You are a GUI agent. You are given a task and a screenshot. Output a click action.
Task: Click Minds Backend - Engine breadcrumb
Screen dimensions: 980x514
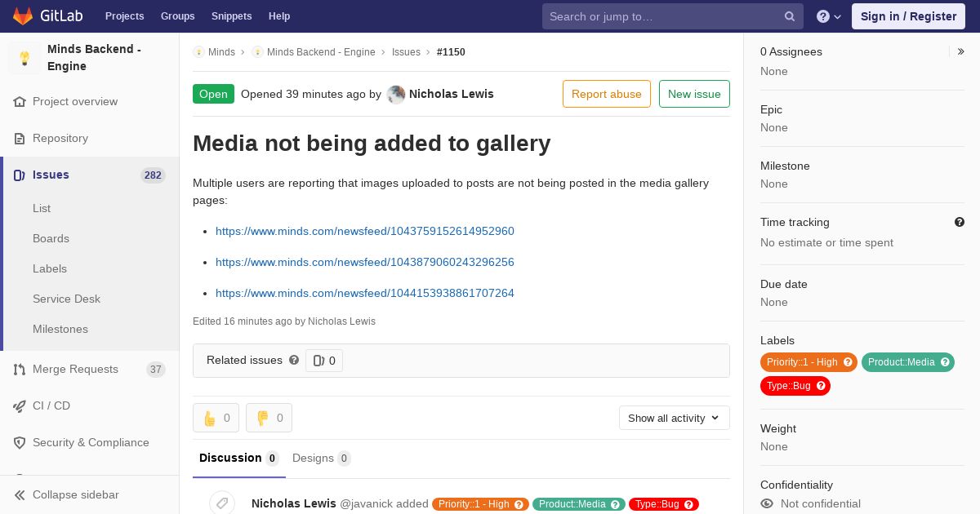[321, 52]
